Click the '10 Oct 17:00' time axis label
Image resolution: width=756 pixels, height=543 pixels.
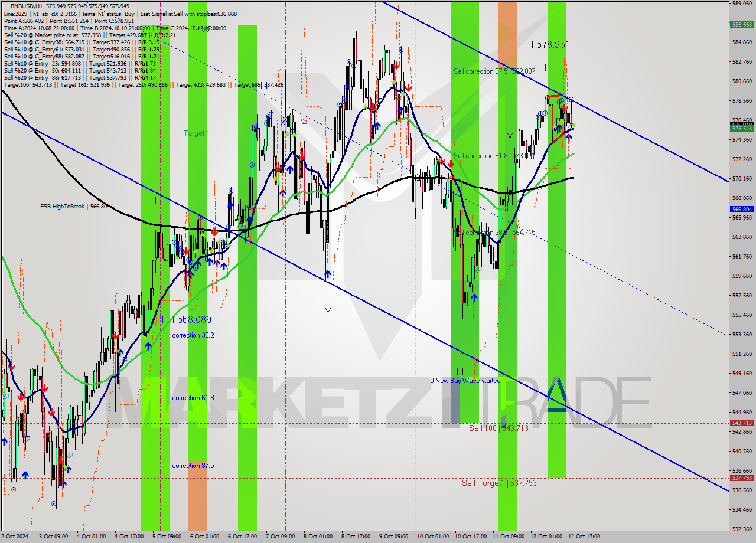point(471,537)
